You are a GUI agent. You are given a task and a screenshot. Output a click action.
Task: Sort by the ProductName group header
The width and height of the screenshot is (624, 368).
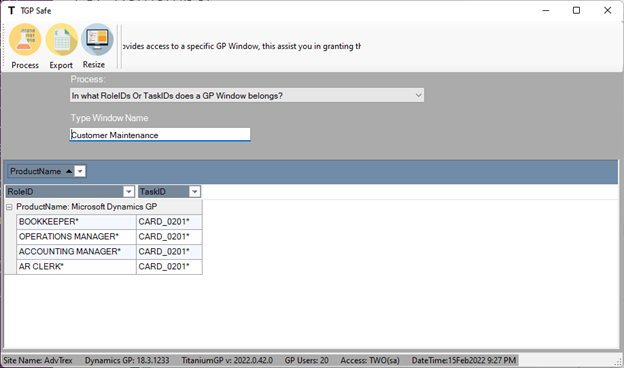41,171
